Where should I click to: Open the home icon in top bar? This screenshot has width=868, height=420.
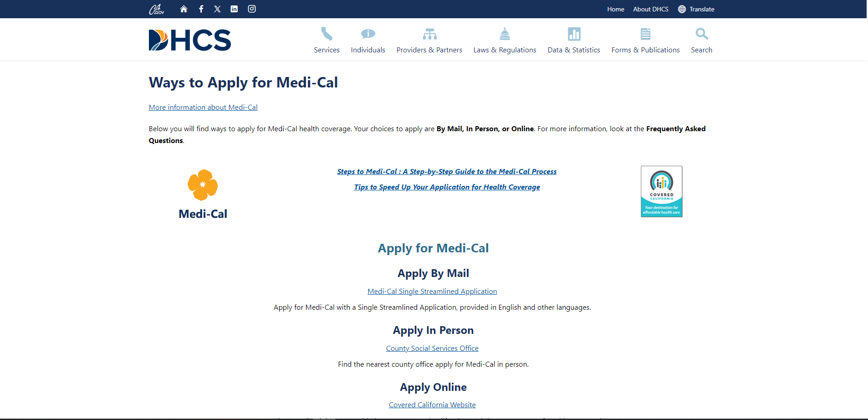[184, 9]
